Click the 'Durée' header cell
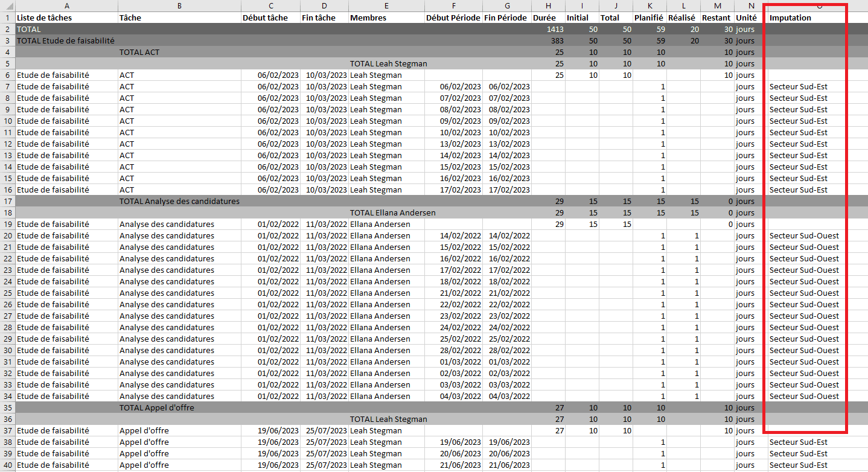868x472 pixels. (548, 18)
